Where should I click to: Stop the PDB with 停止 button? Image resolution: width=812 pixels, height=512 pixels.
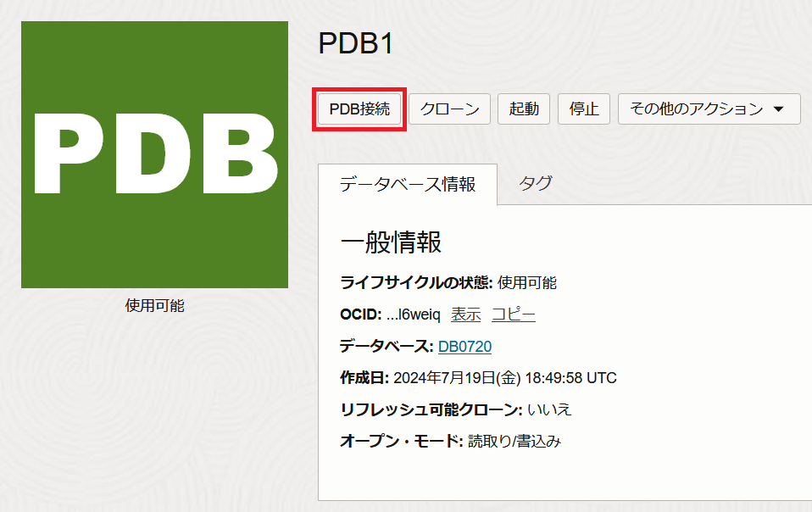click(x=584, y=109)
